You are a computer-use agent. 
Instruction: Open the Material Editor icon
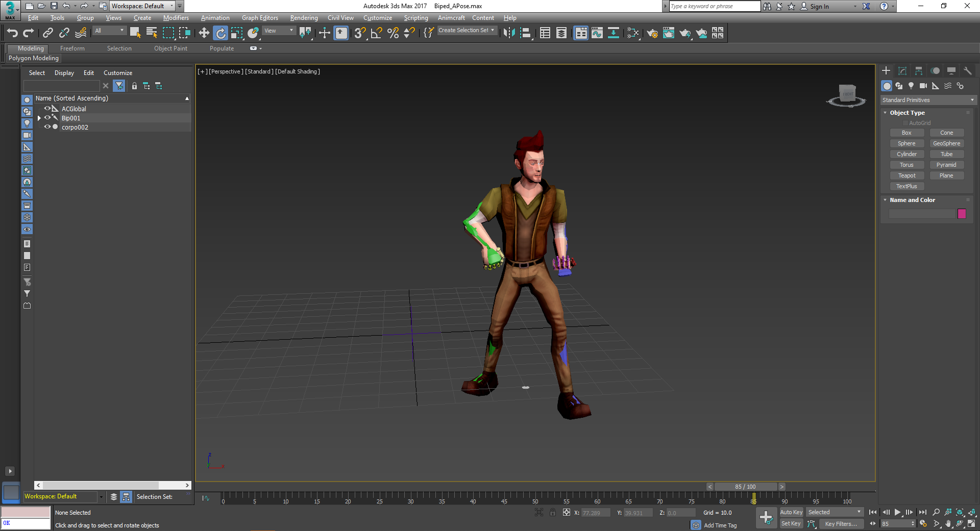coord(633,33)
